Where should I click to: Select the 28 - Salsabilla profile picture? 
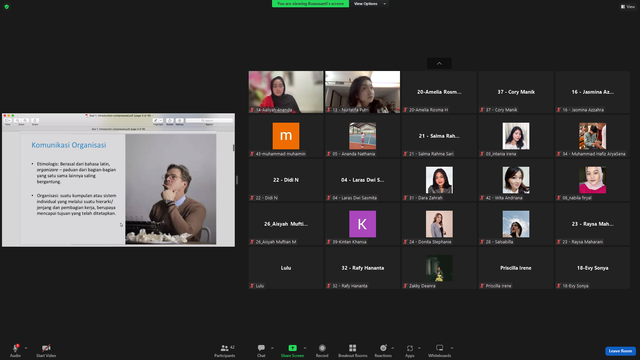(x=516, y=224)
